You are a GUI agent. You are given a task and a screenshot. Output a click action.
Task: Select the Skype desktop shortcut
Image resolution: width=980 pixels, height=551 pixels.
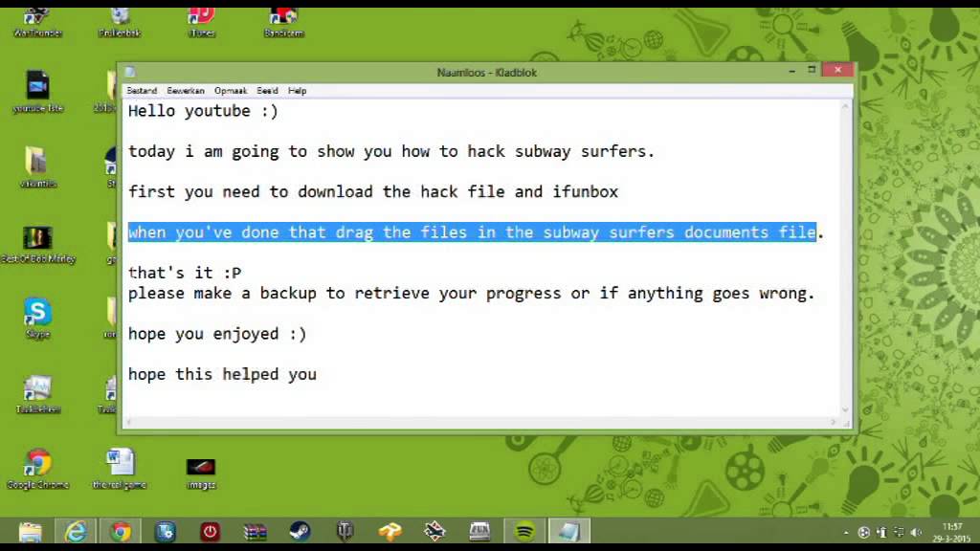click(37, 318)
